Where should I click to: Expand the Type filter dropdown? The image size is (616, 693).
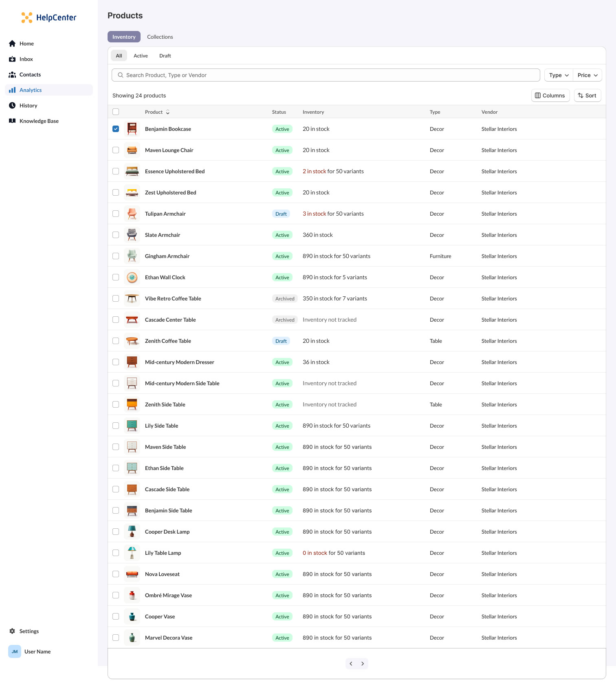[x=559, y=75]
